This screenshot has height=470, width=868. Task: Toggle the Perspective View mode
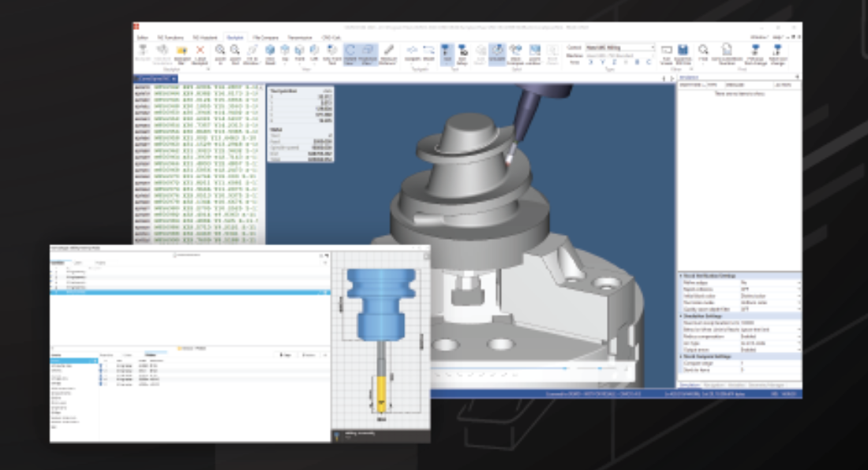(368, 54)
